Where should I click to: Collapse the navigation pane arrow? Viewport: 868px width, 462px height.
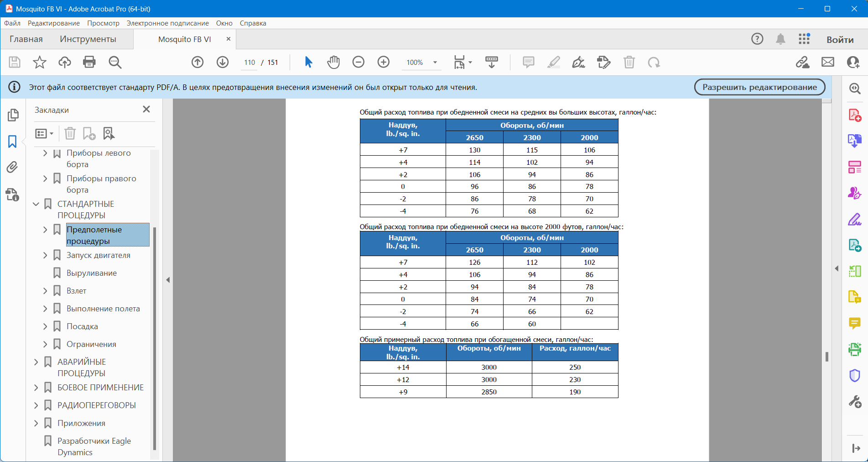click(x=168, y=280)
